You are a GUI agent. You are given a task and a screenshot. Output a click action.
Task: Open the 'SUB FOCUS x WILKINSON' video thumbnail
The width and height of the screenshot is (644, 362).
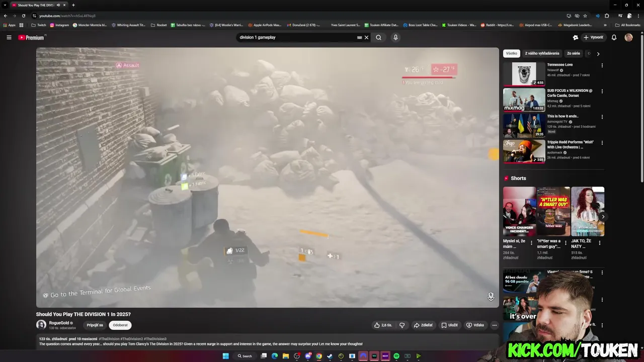(524, 100)
